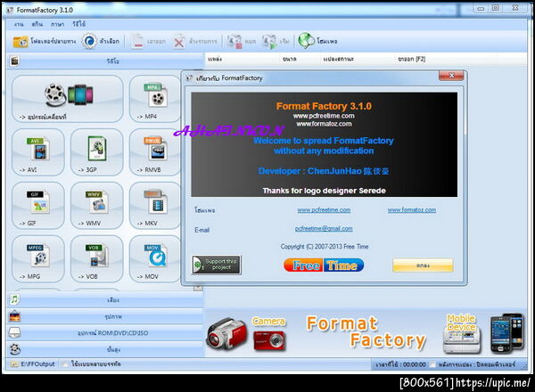The image size is (535, 392).
Task: Open the Option gear toolbar button
Action: tap(100, 41)
